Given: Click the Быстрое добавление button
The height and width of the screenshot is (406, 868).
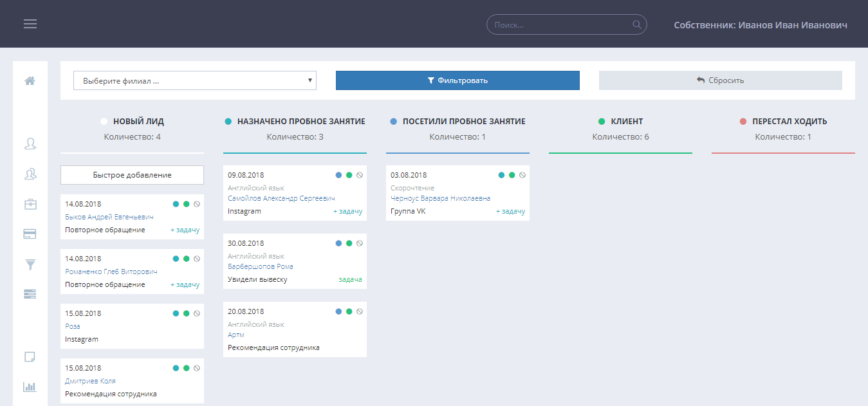Looking at the screenshot, I should tap(132, 175).
